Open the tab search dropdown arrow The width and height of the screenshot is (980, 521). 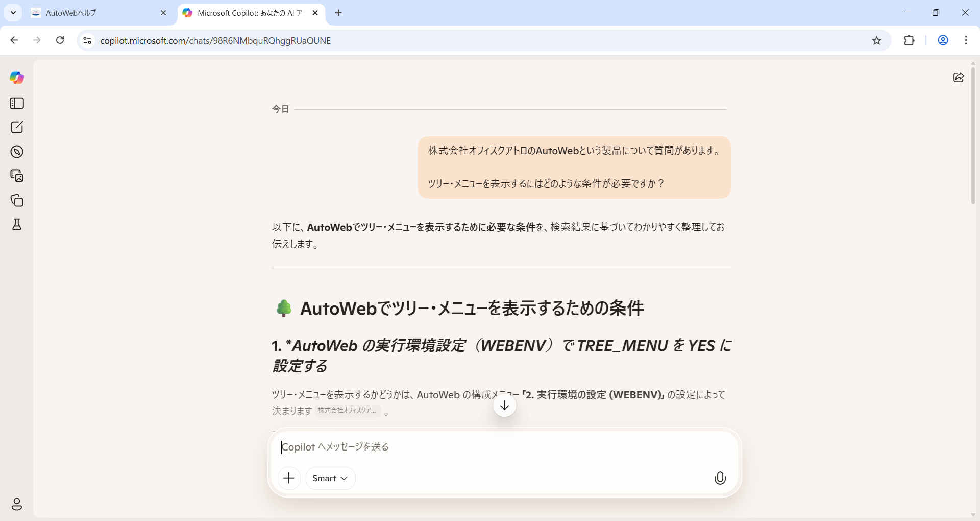[13, 13]
